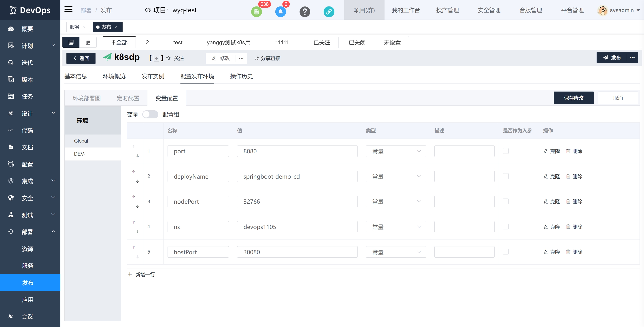Open the notifications bell icon
644x327 pixels.
281,11
